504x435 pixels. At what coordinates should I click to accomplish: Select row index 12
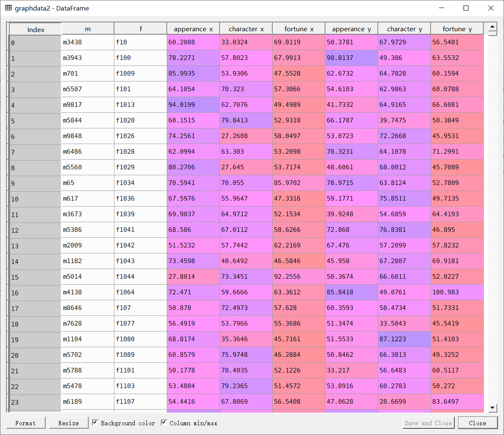coord(35,231)
